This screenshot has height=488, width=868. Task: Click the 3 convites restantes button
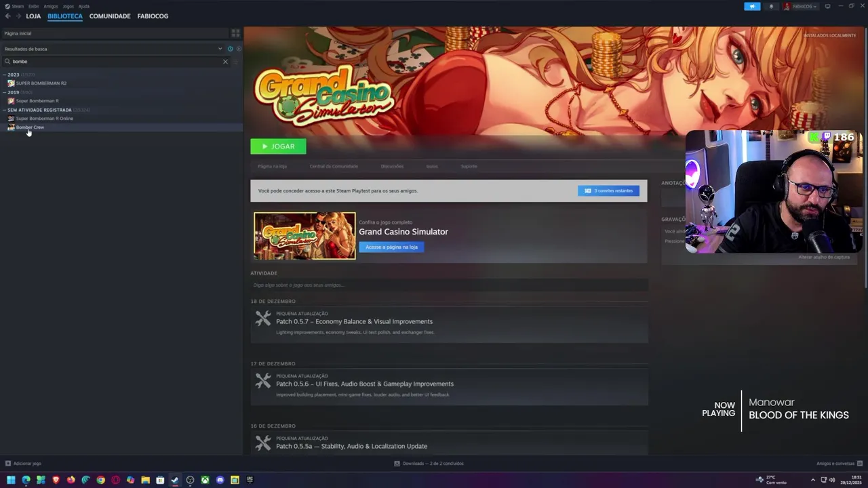point(608,190)
